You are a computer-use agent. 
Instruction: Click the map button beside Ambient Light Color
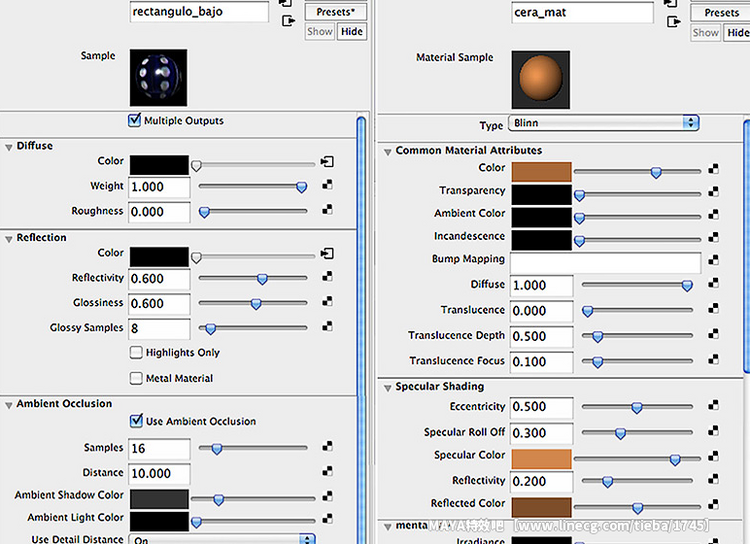point(327,518)
